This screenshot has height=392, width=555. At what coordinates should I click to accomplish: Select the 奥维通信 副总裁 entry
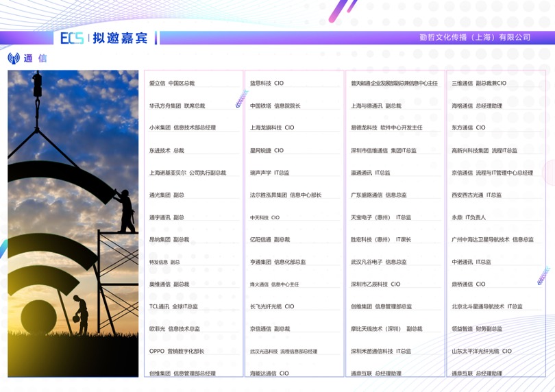point(169,284)
